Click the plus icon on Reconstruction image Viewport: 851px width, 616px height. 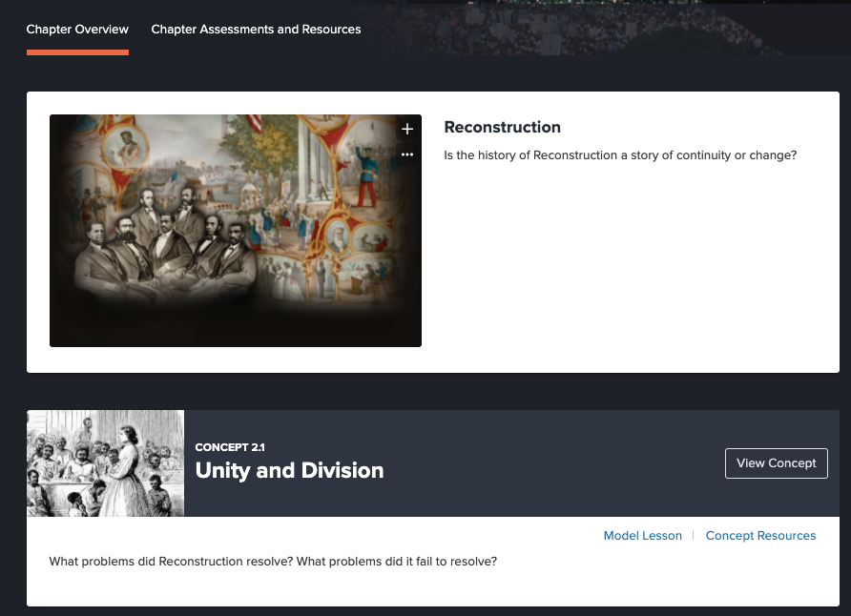(x=407, y=129)
